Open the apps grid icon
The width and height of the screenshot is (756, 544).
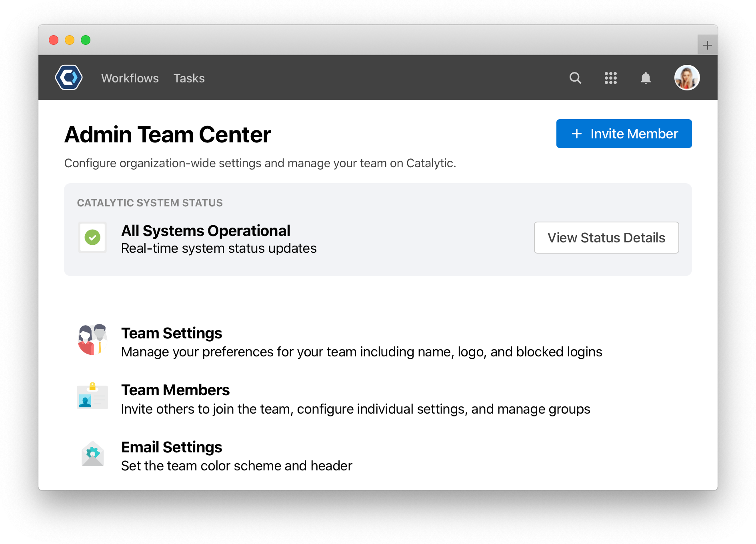click(610, 78)
